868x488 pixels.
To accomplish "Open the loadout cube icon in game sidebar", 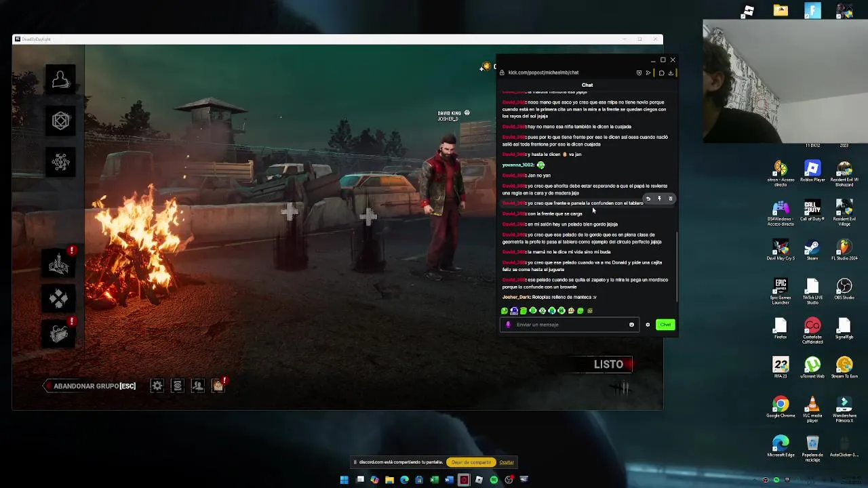I will tap(60, 121).
